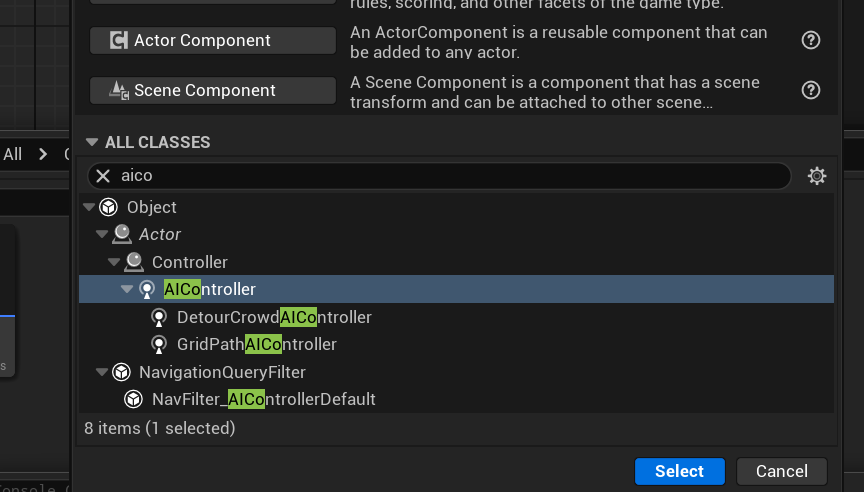This screenshot has width=864, height=492.
Task: Choose Actor Component parent class
Action: coord(213,40)
